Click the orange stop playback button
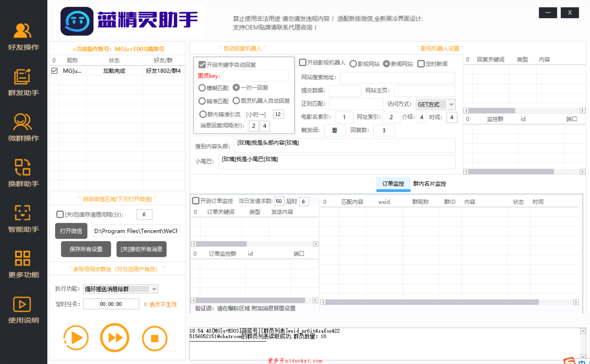Viewport: 590px width, 364px height. [x=154, y=339]
